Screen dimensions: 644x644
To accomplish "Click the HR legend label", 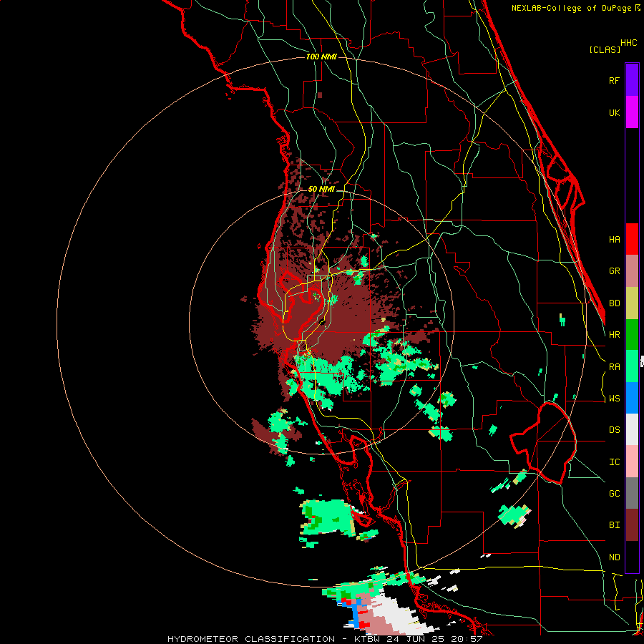I will pyautogui.click(x=615, y=335).
